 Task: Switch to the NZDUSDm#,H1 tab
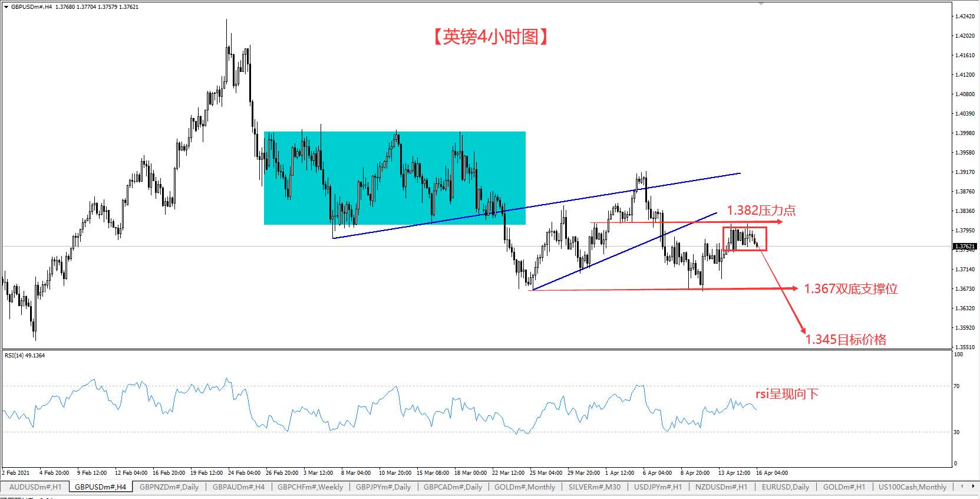[x=721, y=487]
